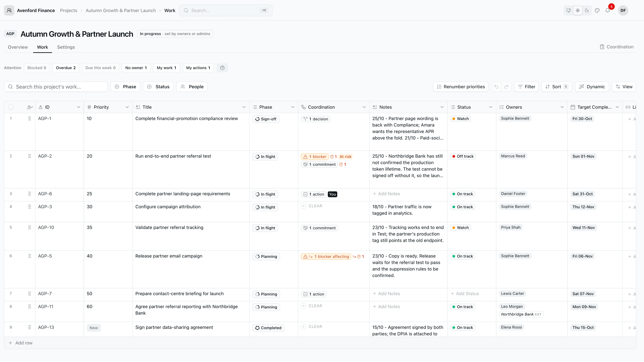Viewport: 644px width, 362px height.
Task: Select the Work tab
Action: click(42, 47)
